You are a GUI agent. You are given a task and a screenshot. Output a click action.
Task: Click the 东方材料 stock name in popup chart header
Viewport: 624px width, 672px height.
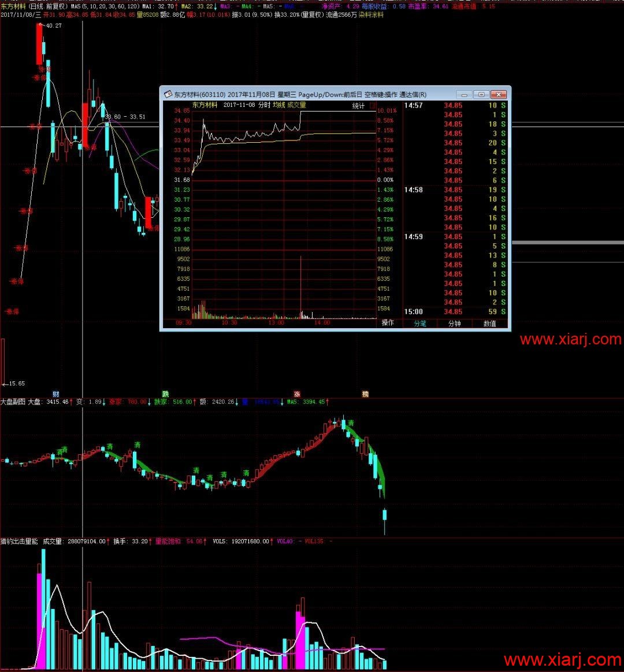point(205,105)
